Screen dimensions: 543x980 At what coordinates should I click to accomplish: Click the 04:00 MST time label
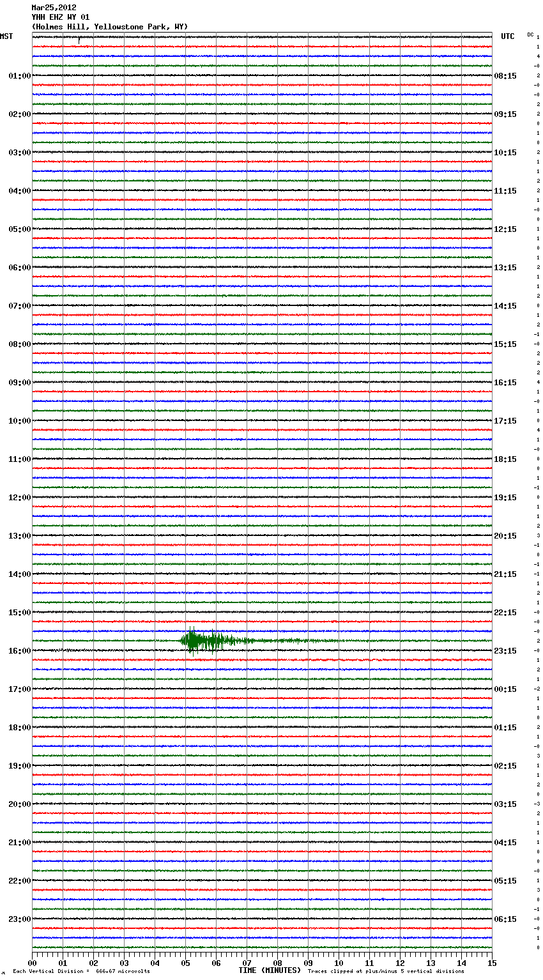[x=20, y=191]
